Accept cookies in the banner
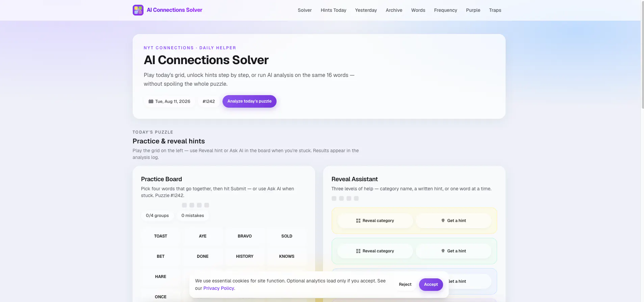This screenshot has width=644, height=302. (x=431, y=284)
